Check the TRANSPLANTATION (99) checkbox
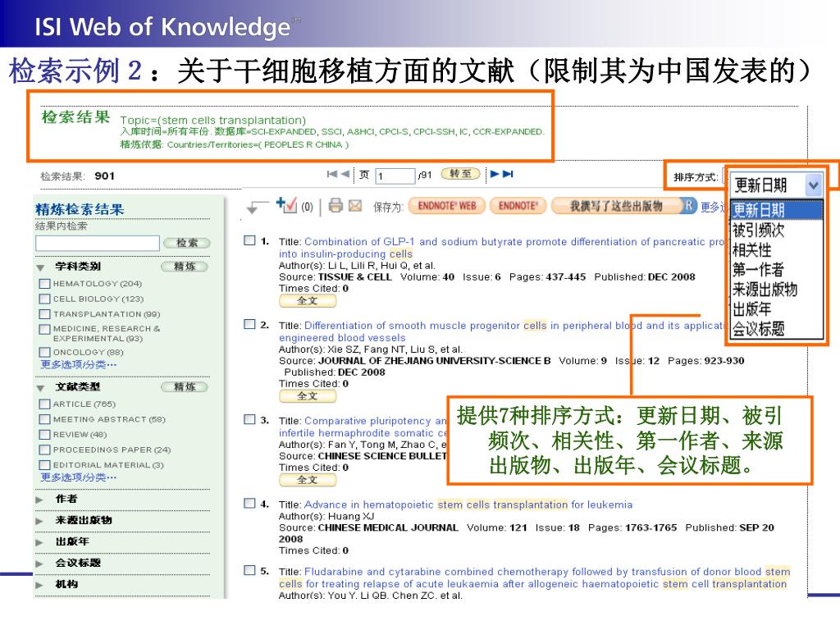 44,314
